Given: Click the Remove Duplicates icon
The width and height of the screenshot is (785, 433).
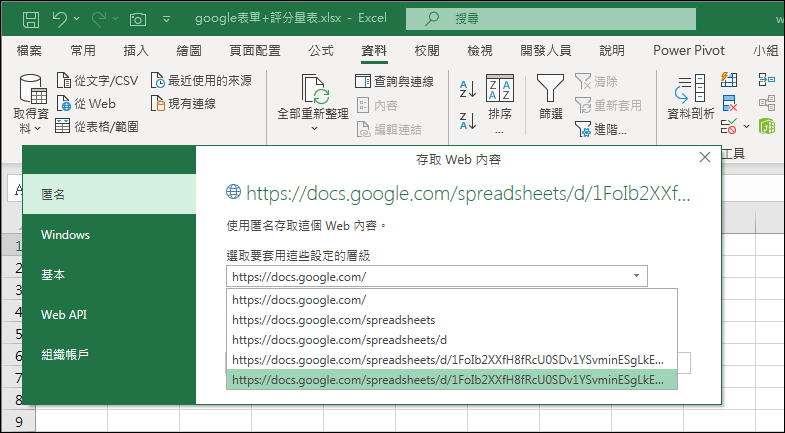Looking at the screenshot, I should pos(729,104).
